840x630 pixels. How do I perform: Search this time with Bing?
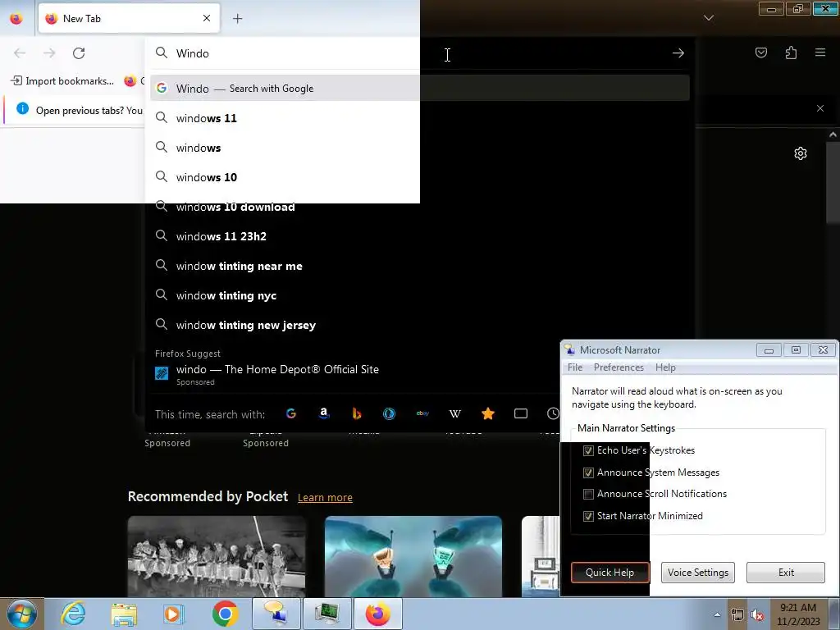pos(357,413)
